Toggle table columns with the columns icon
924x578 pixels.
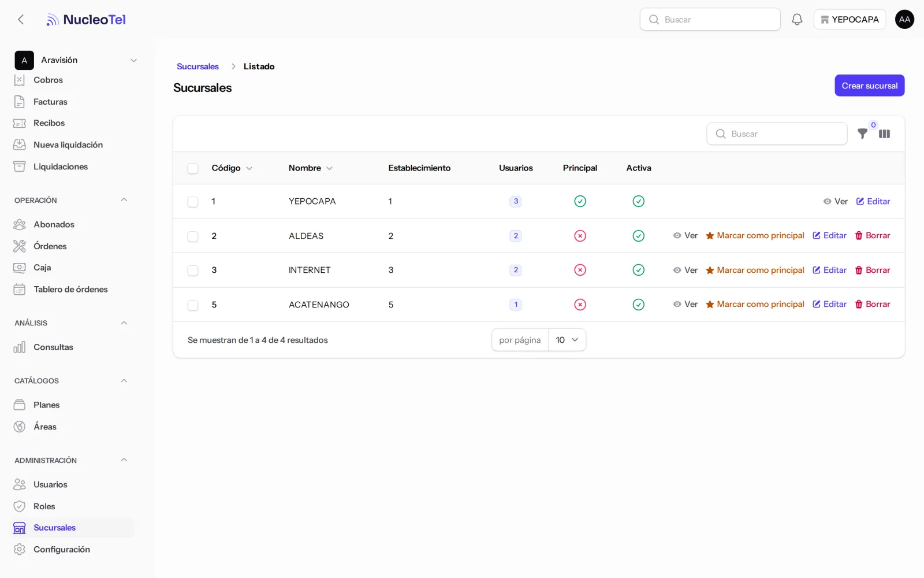(x=884, y=134)
